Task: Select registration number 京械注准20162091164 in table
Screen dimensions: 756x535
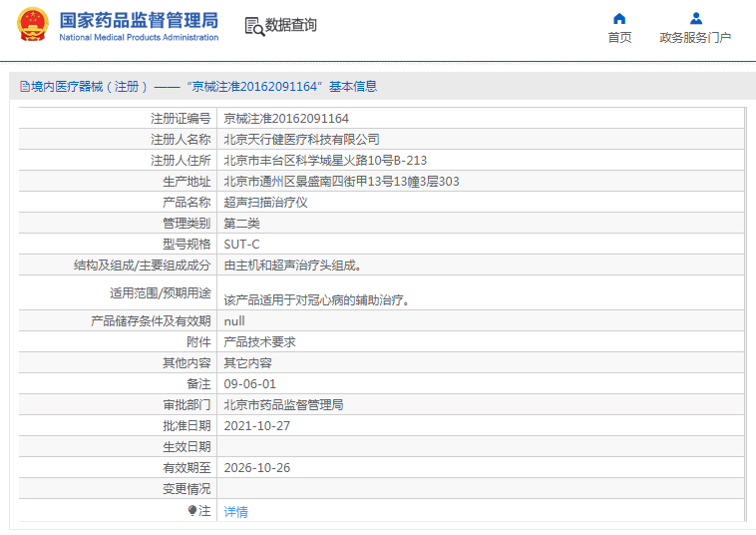Action: [x=286, y=119]
